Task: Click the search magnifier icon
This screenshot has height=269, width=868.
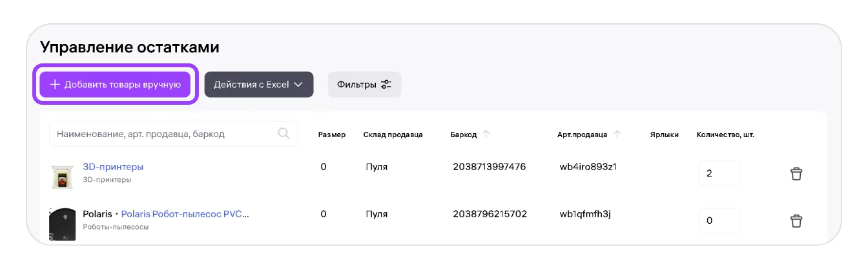Action: point(283,134)
